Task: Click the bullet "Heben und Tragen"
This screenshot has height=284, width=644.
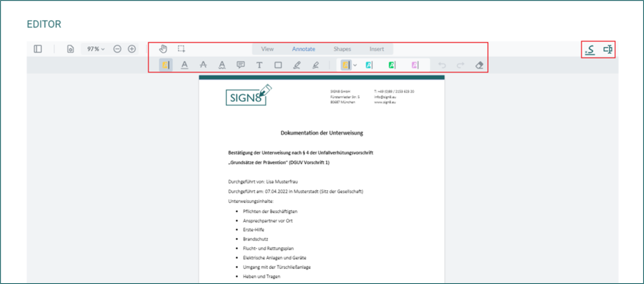Action: (261, 276)
